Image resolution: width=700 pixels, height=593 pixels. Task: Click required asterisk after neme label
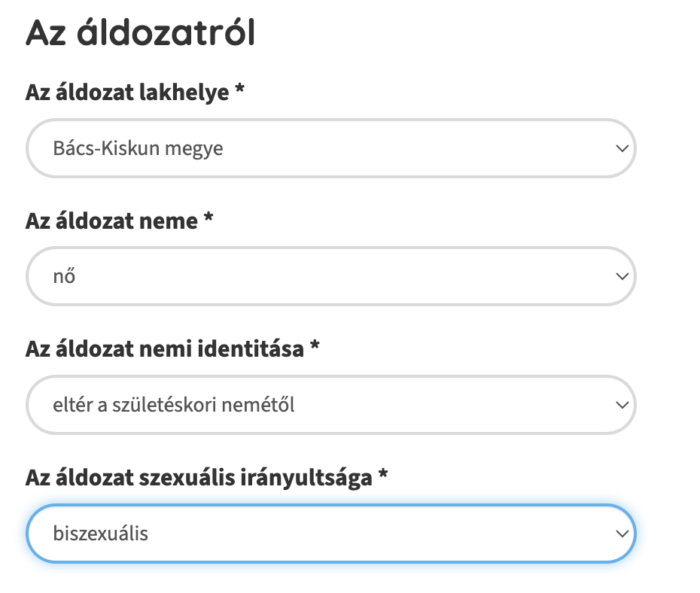click(x=208, y=220)
